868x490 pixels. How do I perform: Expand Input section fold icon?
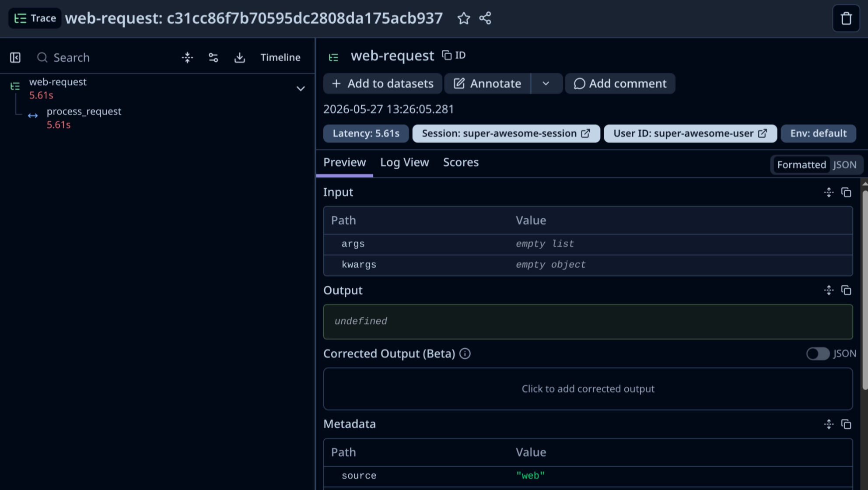829,192
